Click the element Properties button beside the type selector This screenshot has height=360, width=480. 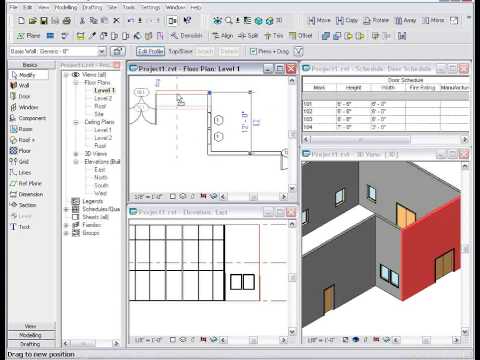click(117, 51)
